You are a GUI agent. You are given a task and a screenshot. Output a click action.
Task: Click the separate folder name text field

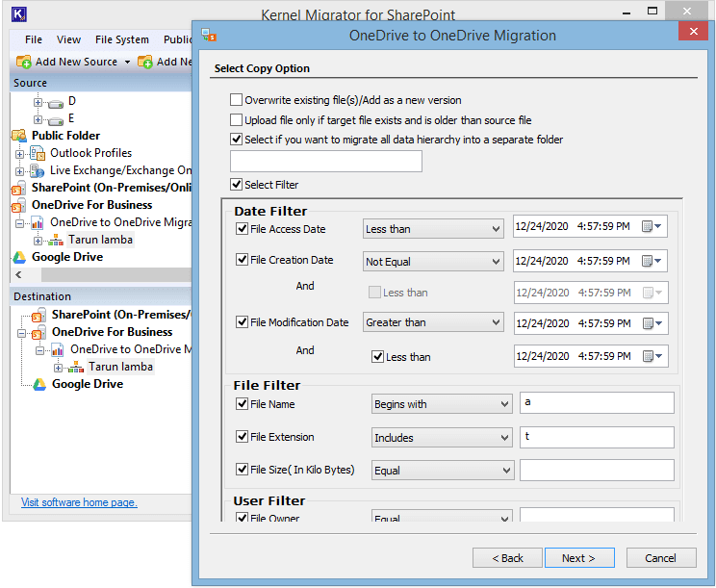point(326,161)
